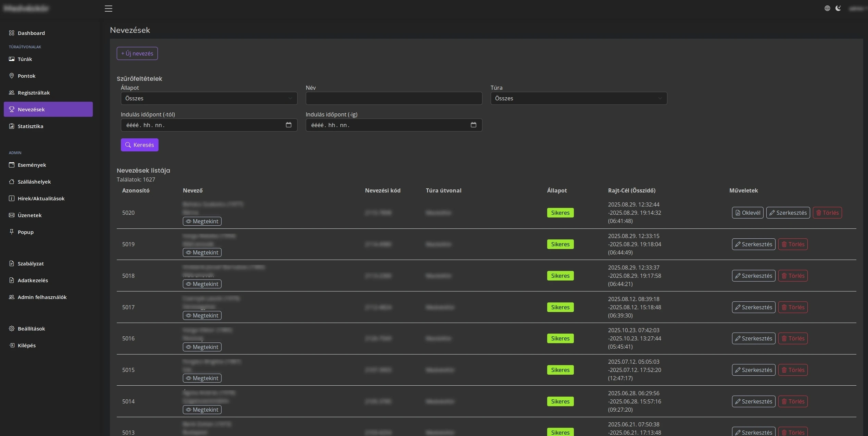This screenshot has height=436, width=868.
Task: Click into the Név input field
Action: (x=394, y=98)
